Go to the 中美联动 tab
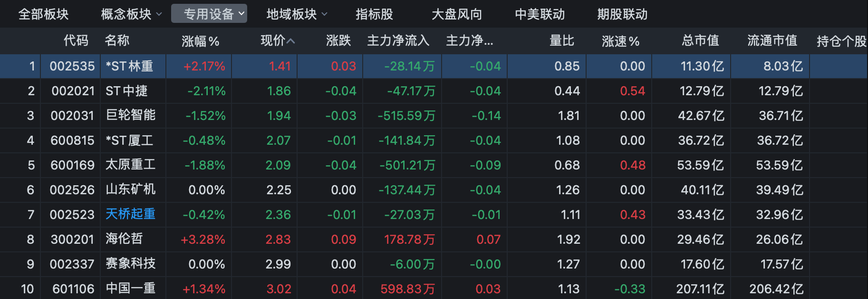Viewport: 868px width, 299px height. (540, 14)
